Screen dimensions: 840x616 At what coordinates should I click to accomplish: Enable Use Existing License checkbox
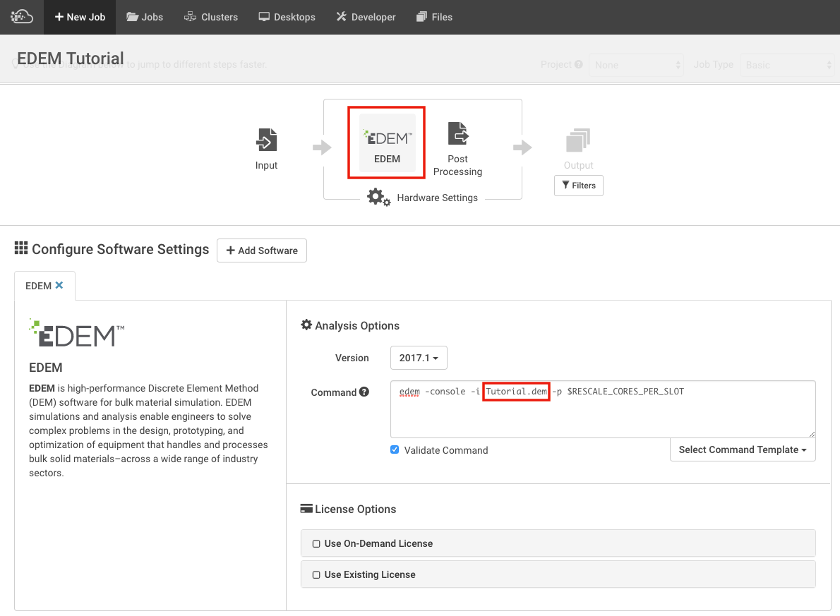point(316,575)
